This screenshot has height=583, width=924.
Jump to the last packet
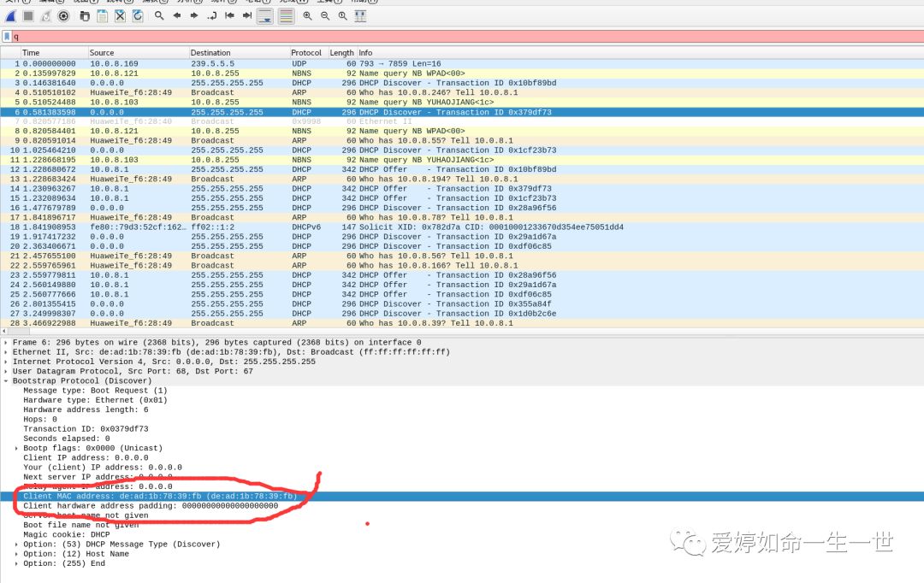[x=247, y=16]
